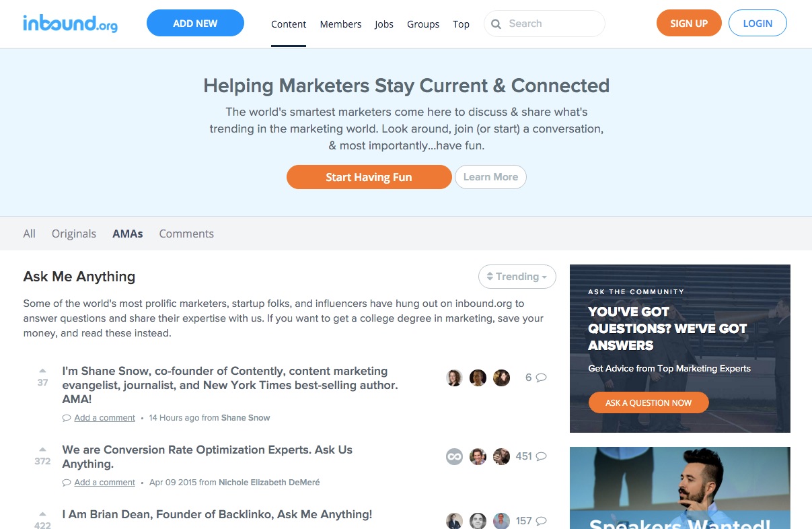Screen dimensions: 812x529
Task: Open the inbound.org logo home link
Action: 70,24
